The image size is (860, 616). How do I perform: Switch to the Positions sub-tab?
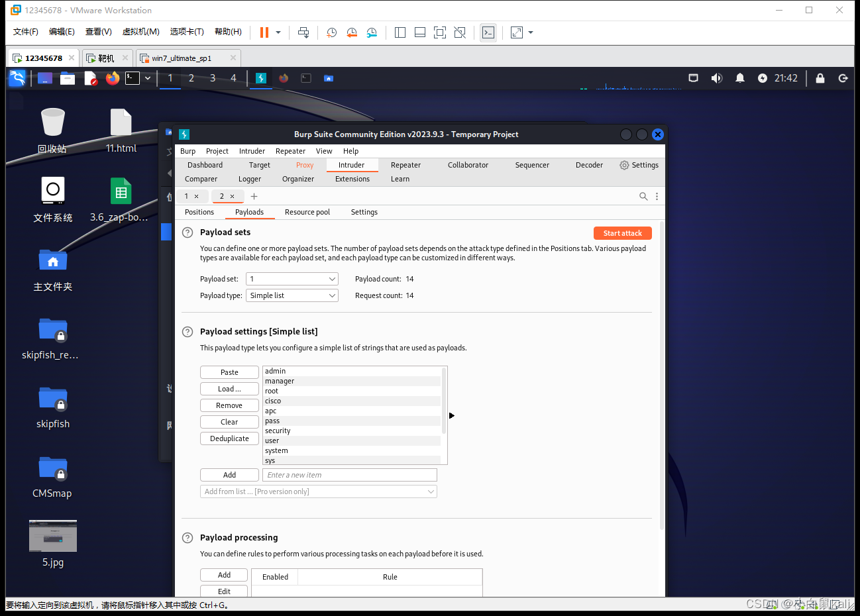pos(199,212)
